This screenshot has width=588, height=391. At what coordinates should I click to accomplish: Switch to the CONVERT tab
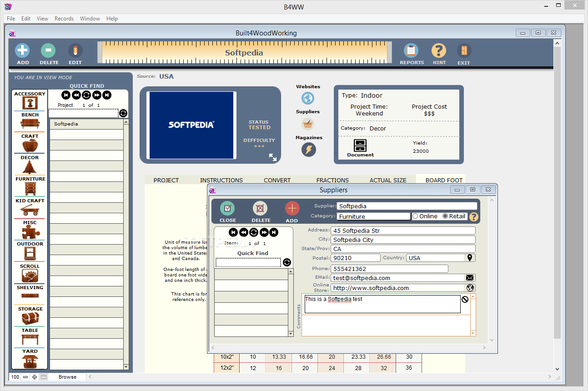pos(277,180)
